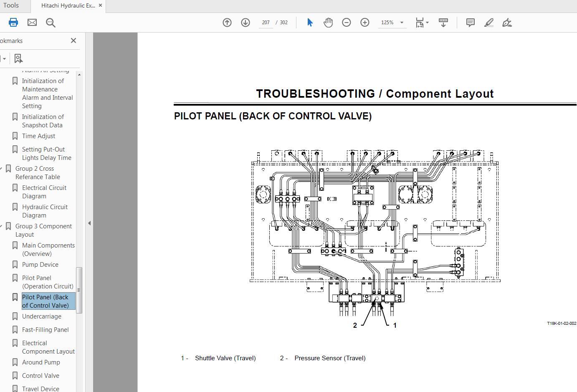Image resolution: width=577 pixels, height=392 pixels.
Task: Select Pilot Panel (Back of Control Valve) bookmark
Action: point(48,301)
